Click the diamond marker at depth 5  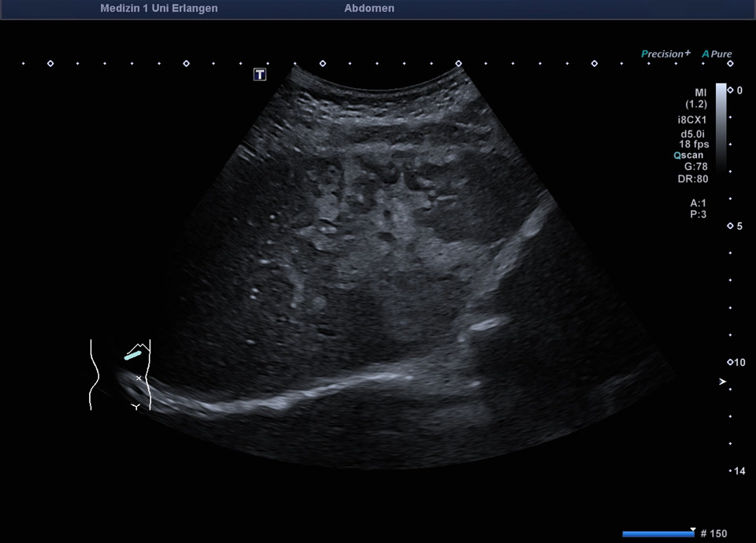click(x=730, y=227)
